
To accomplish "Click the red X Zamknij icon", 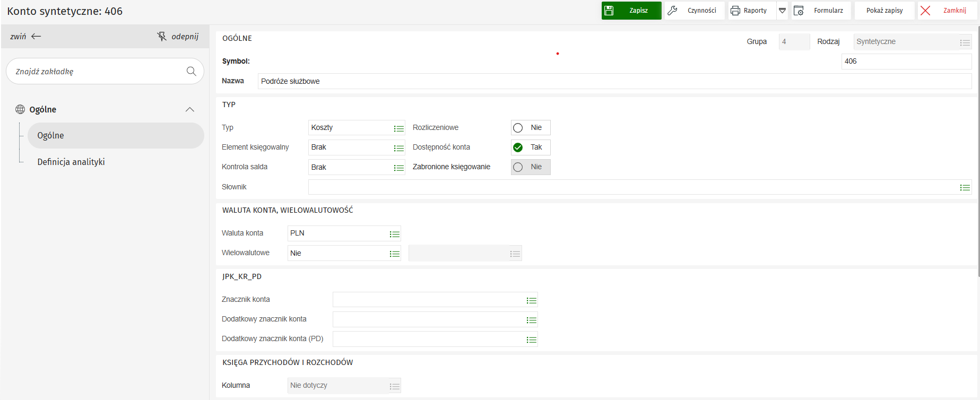I will [925, 11].
